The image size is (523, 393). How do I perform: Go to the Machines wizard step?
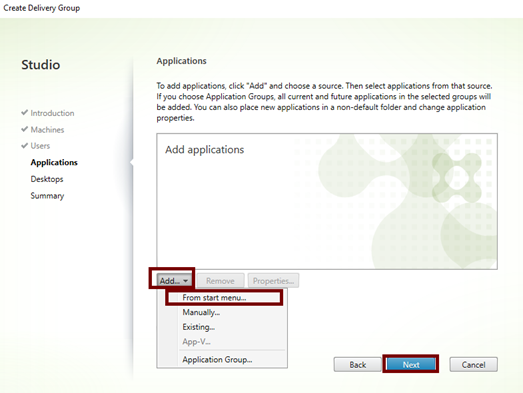(47, 129)
